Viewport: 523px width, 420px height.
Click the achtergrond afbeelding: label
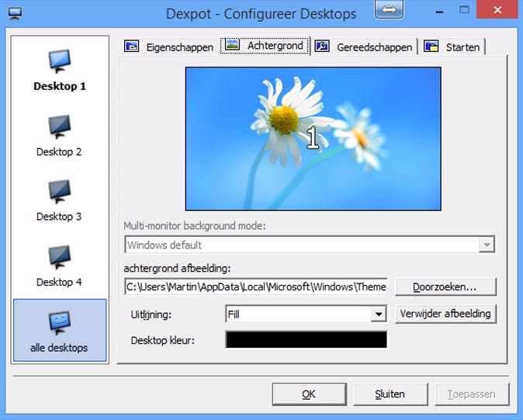point(177,268)
